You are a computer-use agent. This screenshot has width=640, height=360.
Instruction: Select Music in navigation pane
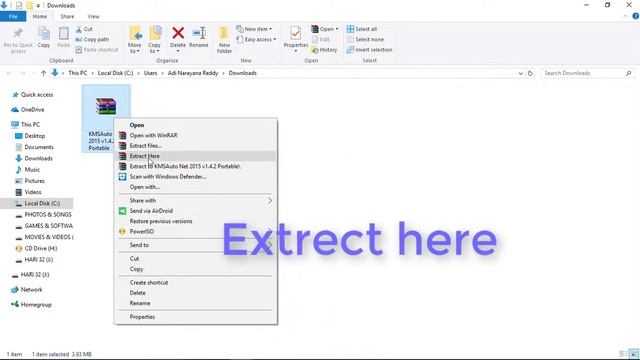pos(28,170)
